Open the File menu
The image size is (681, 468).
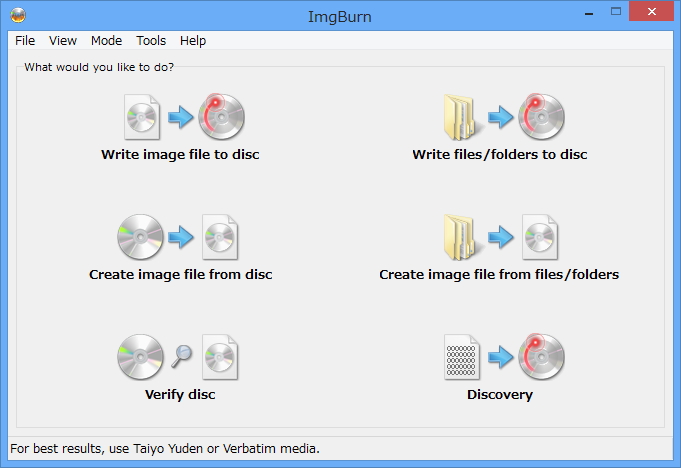pyautogui.click(x=25, y=41)
